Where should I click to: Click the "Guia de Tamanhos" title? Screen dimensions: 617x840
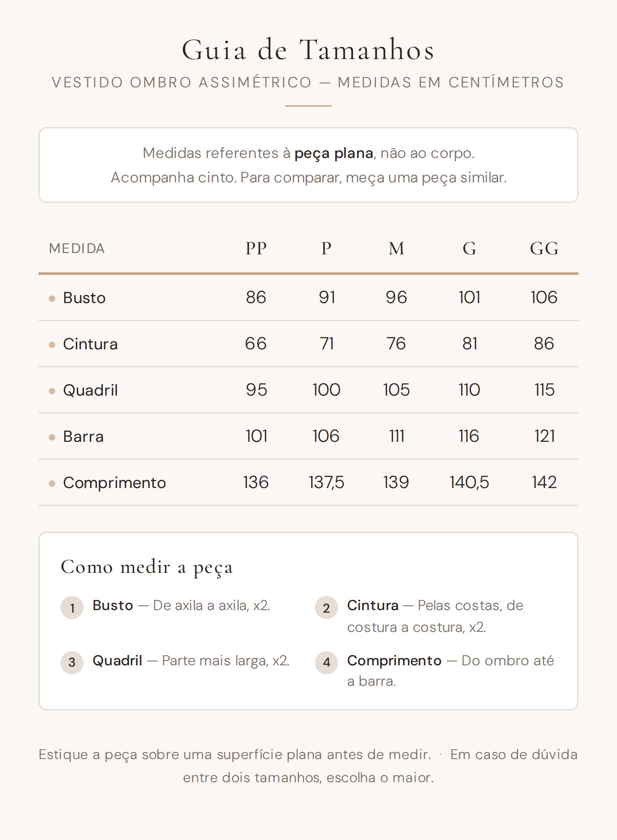[x=308, y=50]
